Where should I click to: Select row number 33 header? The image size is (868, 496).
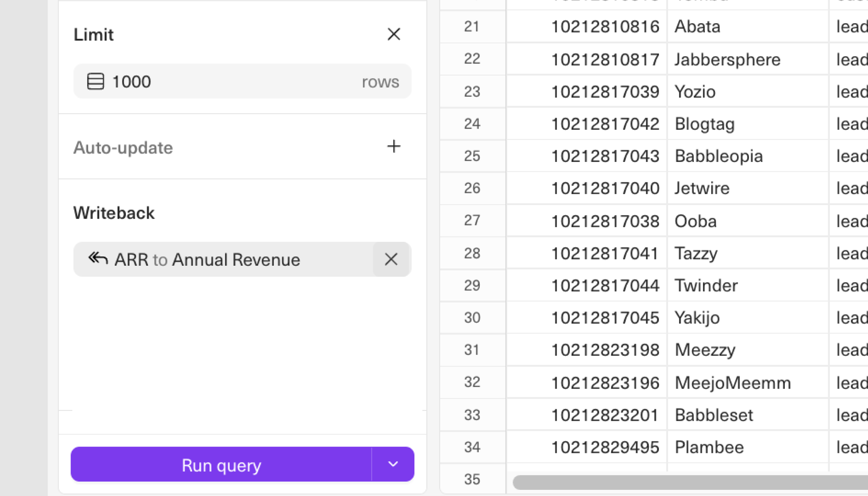[x=472, y=415]
